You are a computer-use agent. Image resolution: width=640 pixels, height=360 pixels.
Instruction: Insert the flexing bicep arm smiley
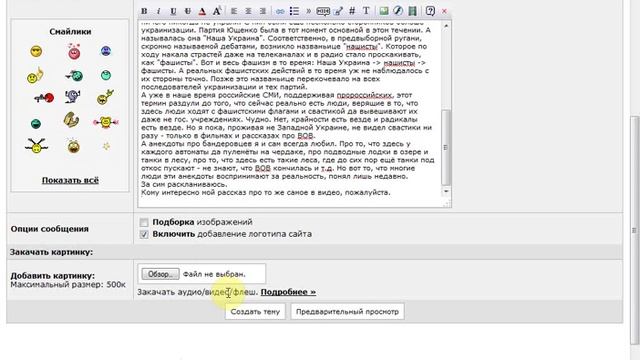point(71,120)
